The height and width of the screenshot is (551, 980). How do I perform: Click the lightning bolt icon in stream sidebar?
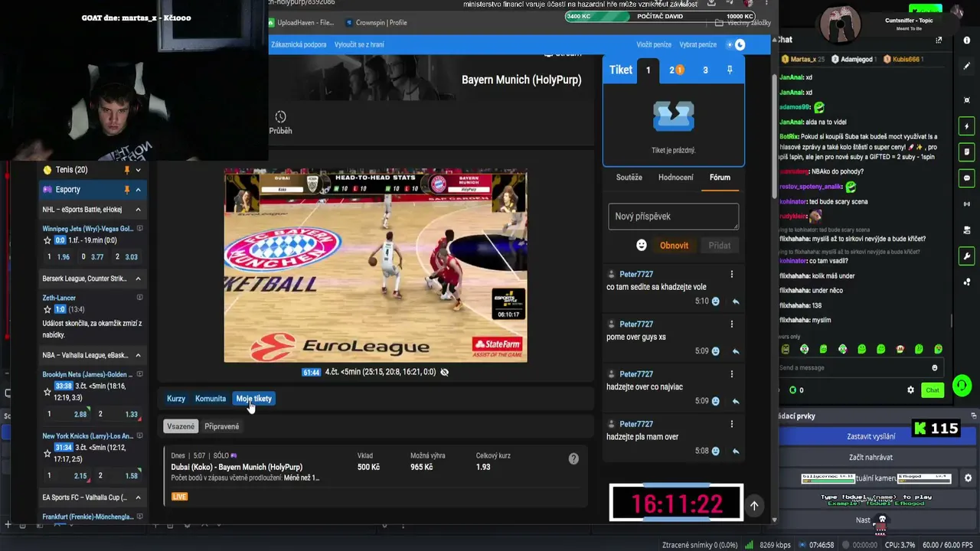coord(968,126)
